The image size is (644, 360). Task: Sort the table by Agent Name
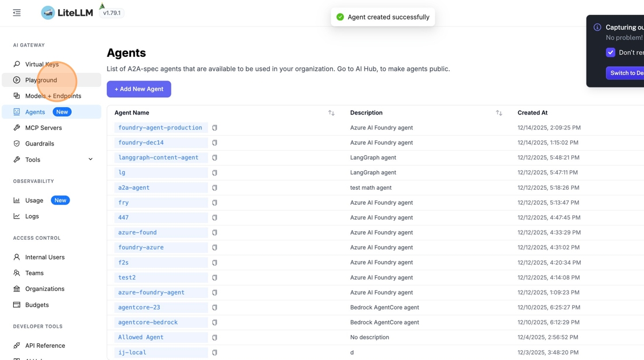point(331,113)
